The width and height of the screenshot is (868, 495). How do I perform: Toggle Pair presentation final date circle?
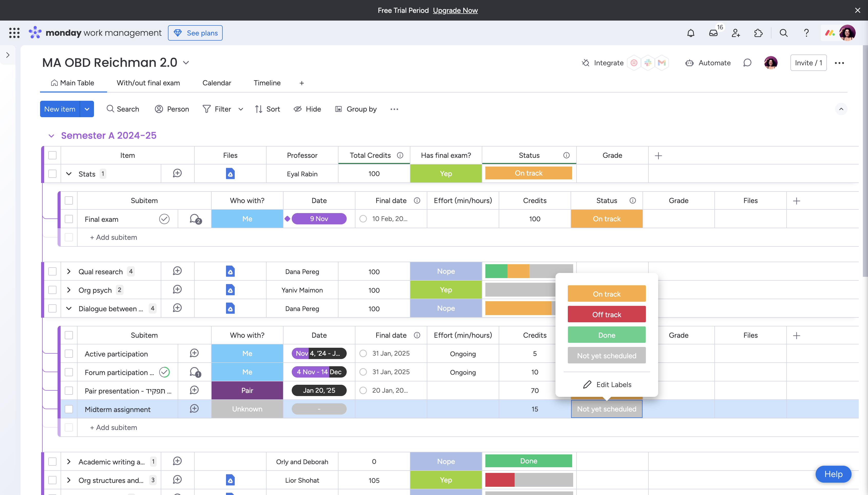point(363,390)
